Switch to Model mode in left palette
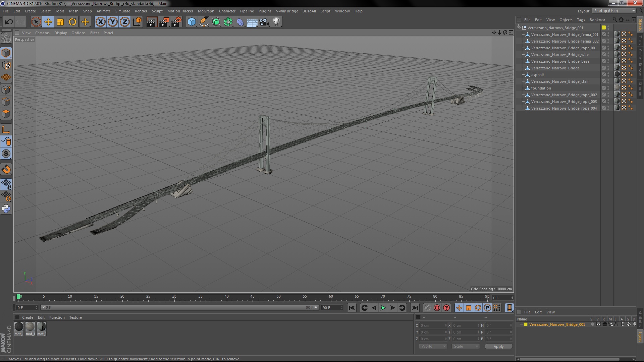The height and width of the screenshot is (362, 644). point(6,53)
